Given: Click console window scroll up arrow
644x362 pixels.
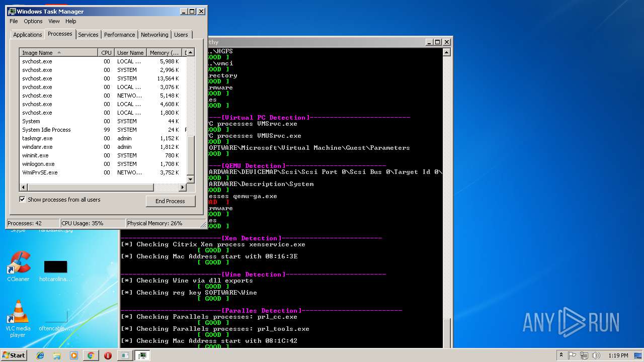Looking at the screenshot, I should tap(446, 52).
